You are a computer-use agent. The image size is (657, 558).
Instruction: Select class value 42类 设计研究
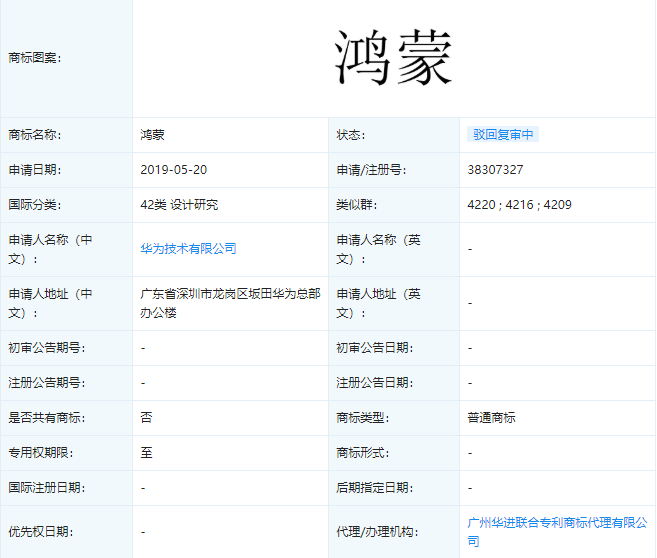179,204
